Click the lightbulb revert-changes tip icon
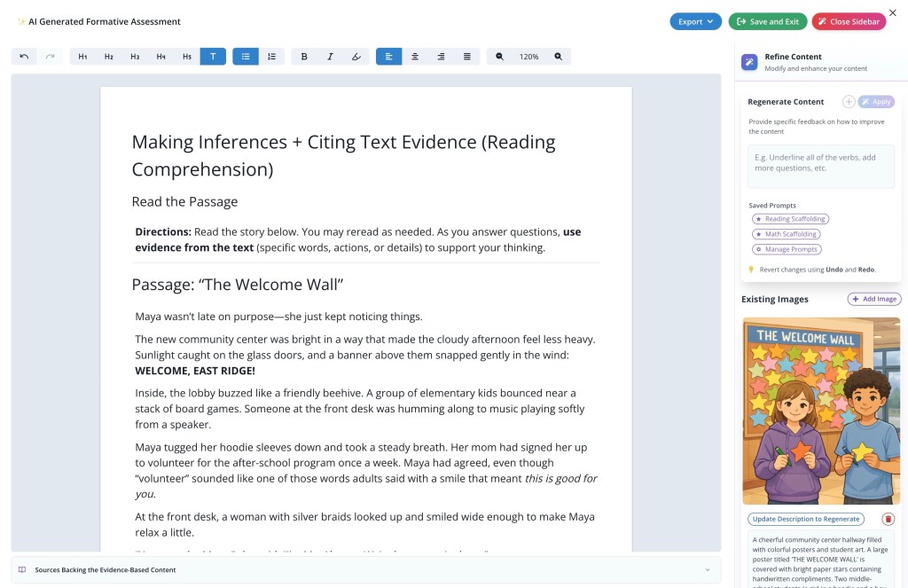 752,270
